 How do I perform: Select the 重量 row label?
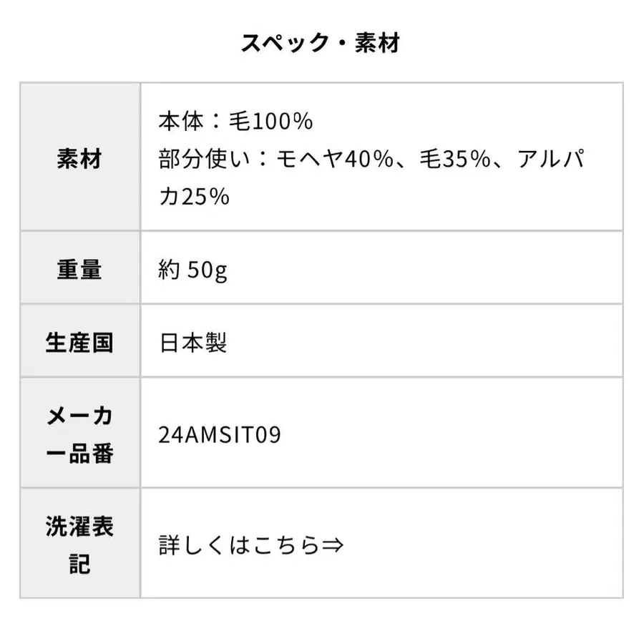click(79, 269)
